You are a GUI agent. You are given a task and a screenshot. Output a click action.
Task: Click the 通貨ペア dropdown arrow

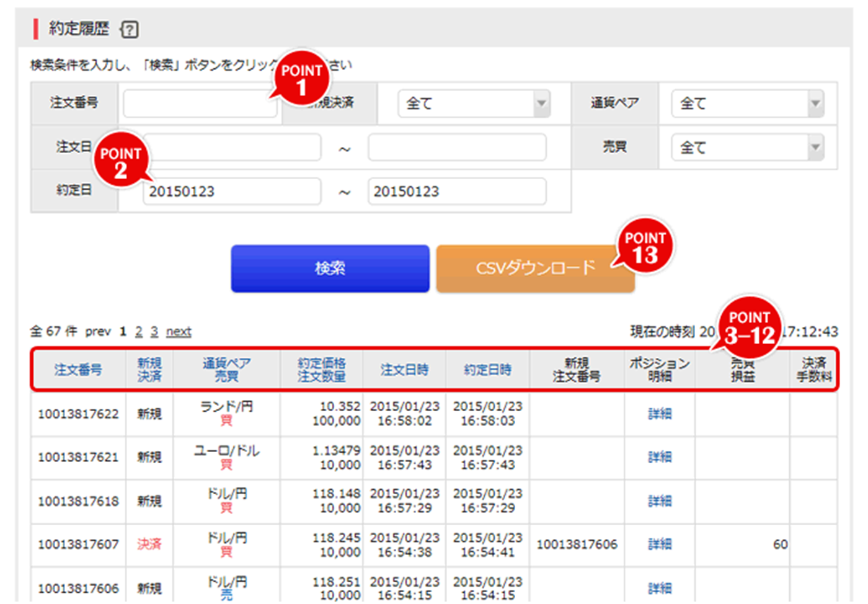[816, 104]
